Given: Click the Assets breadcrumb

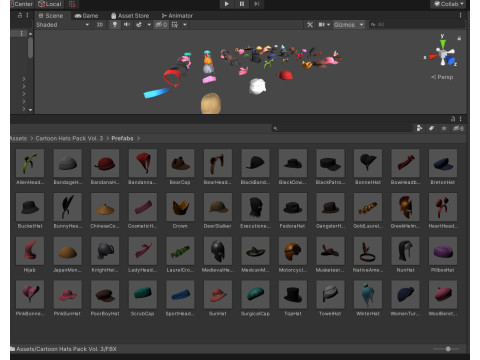Looking at the screenshot, I should pos(18,138).
